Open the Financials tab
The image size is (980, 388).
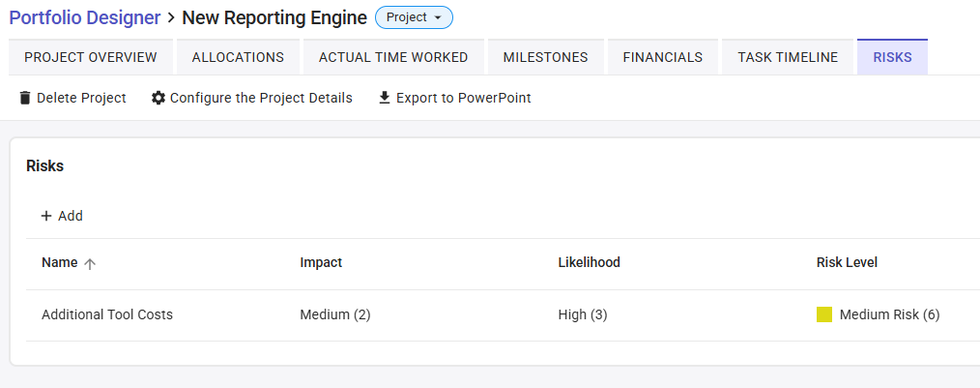[662, 57]
